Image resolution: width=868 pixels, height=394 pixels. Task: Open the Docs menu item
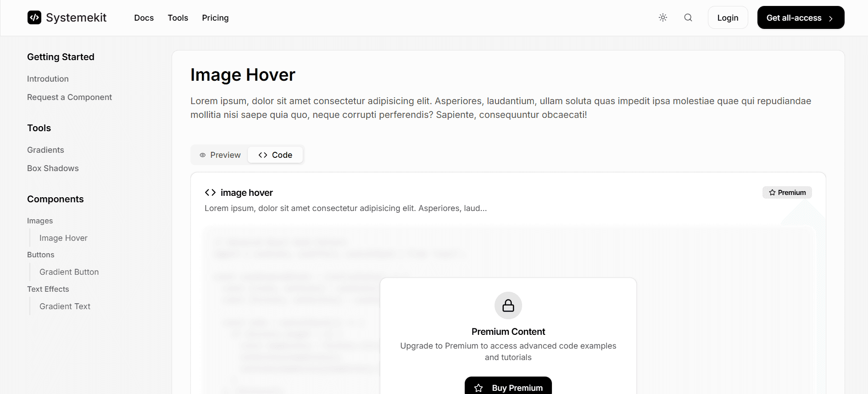144,18
